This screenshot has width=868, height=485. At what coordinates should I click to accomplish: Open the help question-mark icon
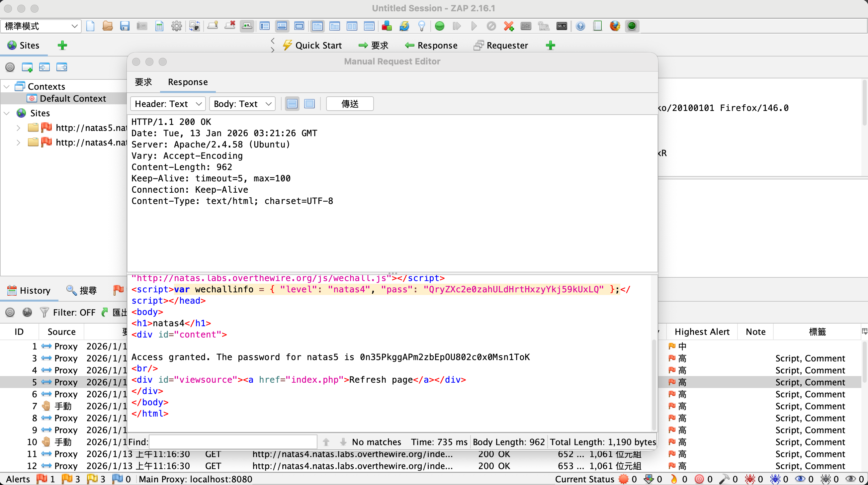tap(580, 26)
